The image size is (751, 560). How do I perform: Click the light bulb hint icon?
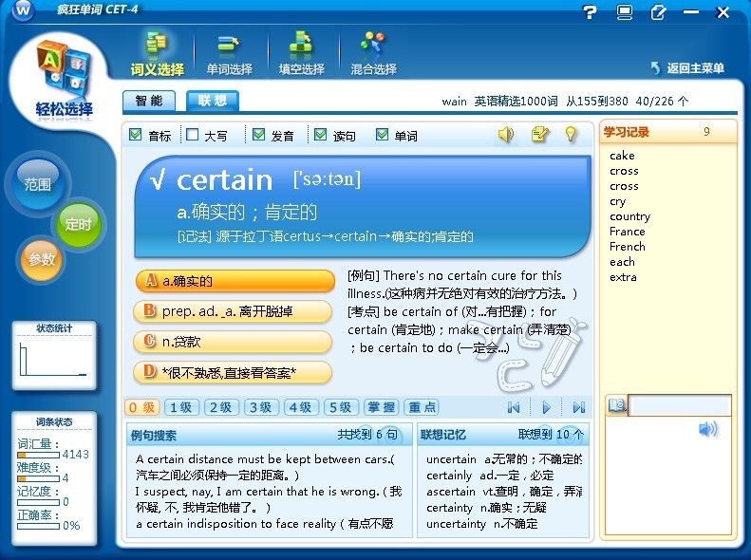[571, 135]
